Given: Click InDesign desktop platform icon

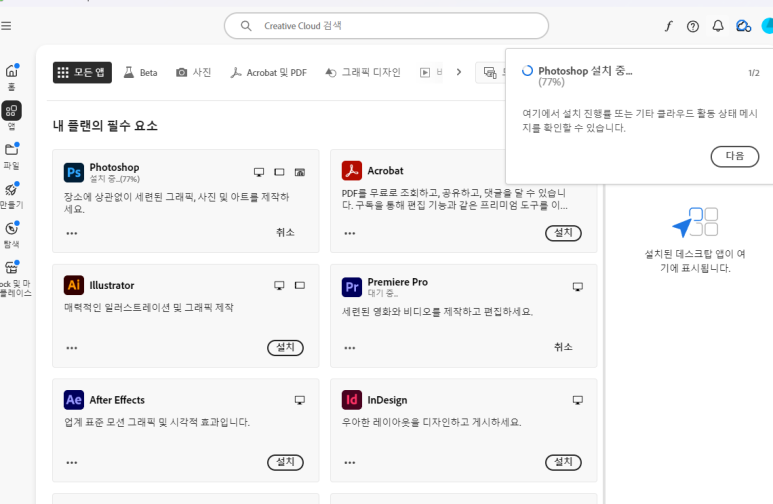Looking at the screenshot, I should point(578,400).
